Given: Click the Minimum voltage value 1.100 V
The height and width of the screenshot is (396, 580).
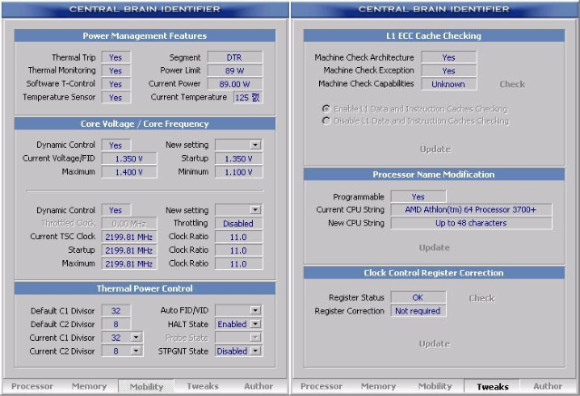Looking at the screenshot, I should [239, 172].
